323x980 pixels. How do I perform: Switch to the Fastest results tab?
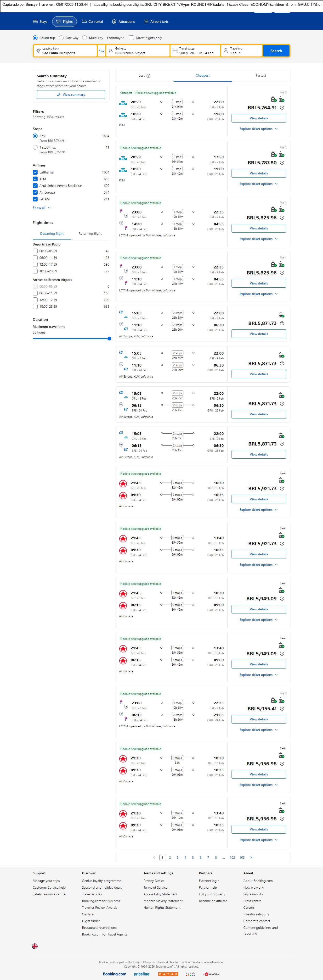261,75
